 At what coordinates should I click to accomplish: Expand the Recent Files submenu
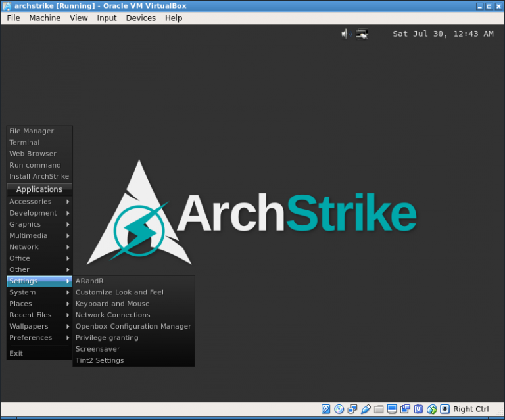tap(39, 315)
